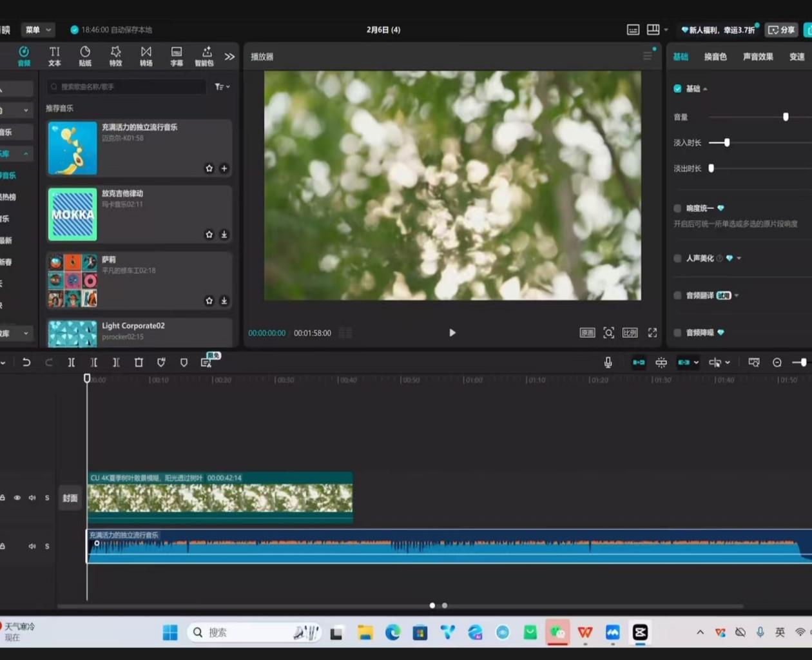Open the 特效 effects panel
Image resolution: width=812 pixels, height=660 pixels.
click(x=115, y=56)
